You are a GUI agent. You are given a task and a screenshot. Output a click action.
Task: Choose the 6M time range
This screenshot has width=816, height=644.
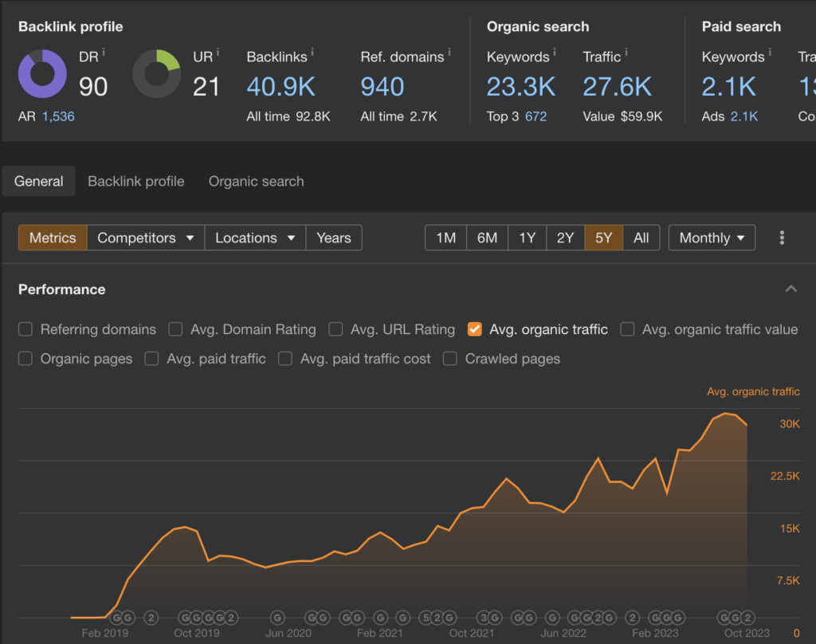(x=487, y=238)
